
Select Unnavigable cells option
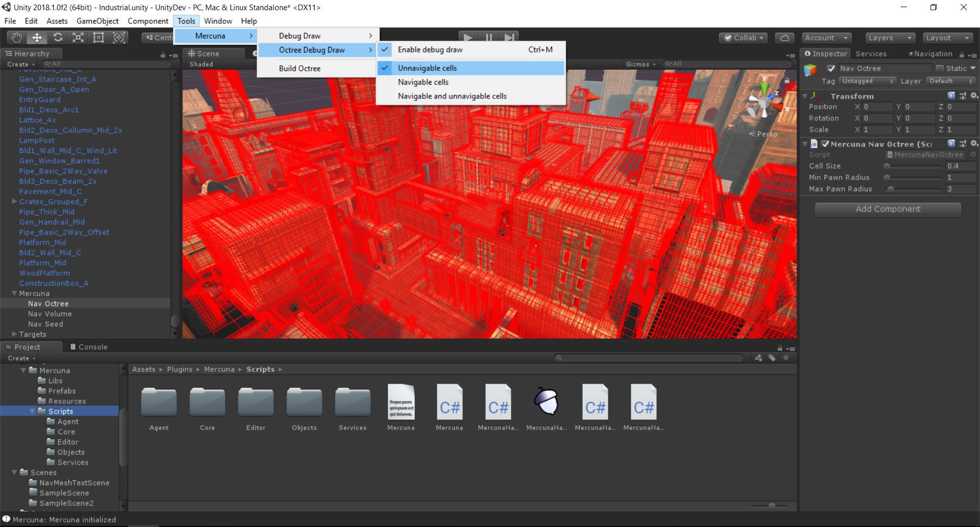tap(471, 68)
